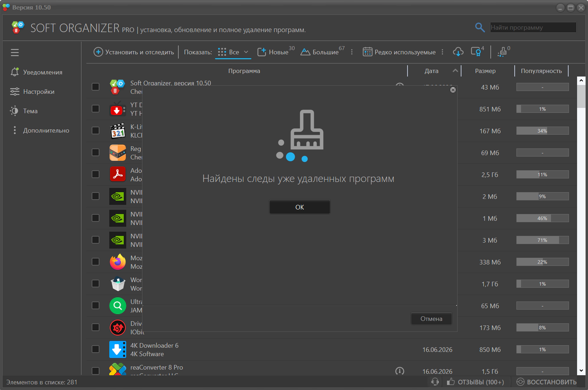Click the Adobe Acrobat icon
Viewport: 588px width, 390px height.
coord(117,174)
